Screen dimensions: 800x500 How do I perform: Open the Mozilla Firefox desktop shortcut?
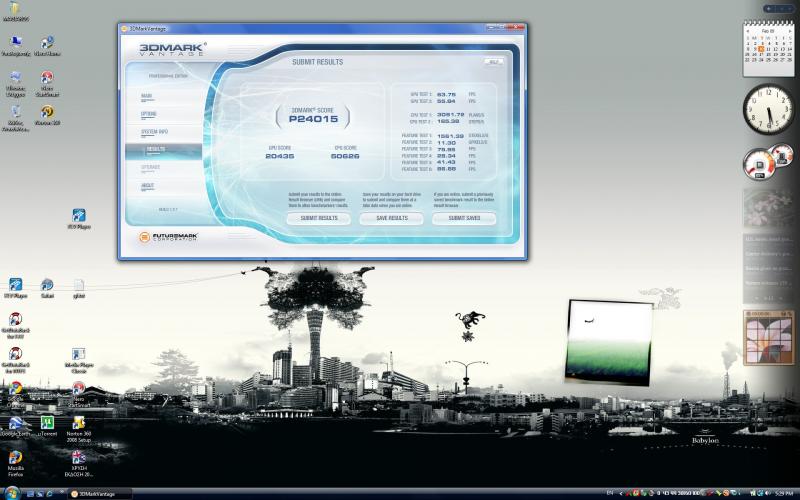pos(15,464)
